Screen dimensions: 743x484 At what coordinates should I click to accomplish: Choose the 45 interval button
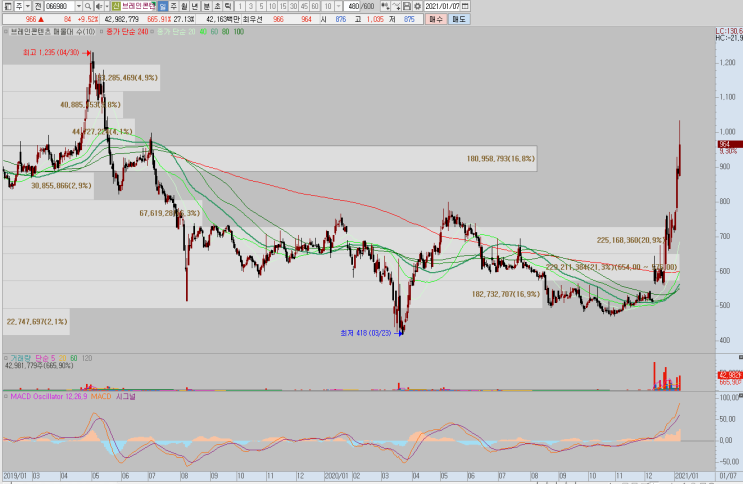304,6
